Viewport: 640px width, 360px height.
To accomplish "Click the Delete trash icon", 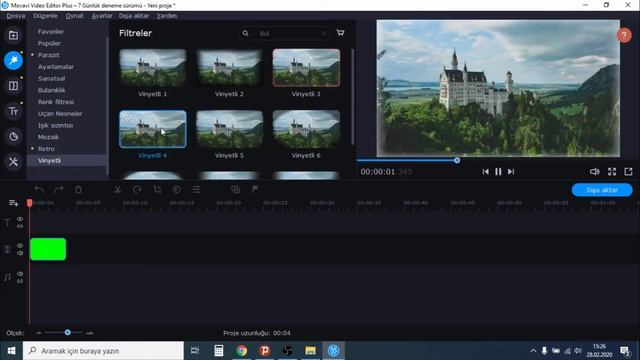I will (x=78, y=189).
